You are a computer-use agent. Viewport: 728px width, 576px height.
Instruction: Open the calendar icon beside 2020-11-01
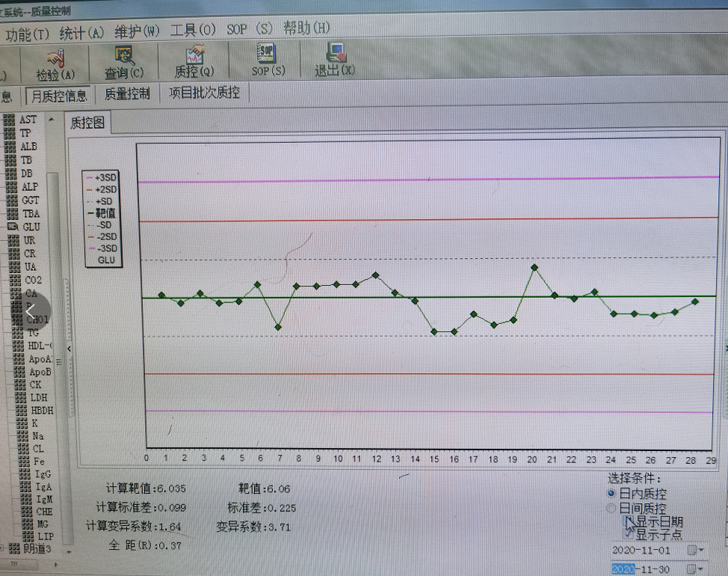pyautogui.click(x=691, y=549)
